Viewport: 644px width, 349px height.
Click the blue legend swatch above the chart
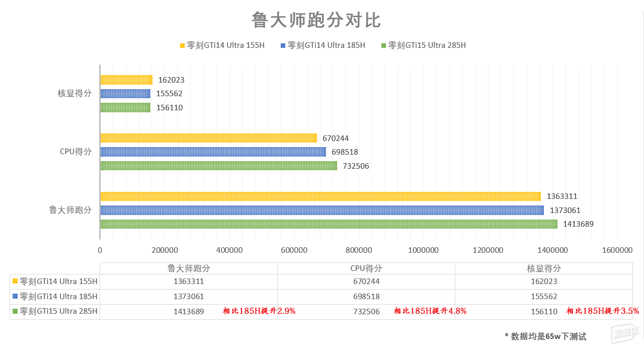coord(283,45)
